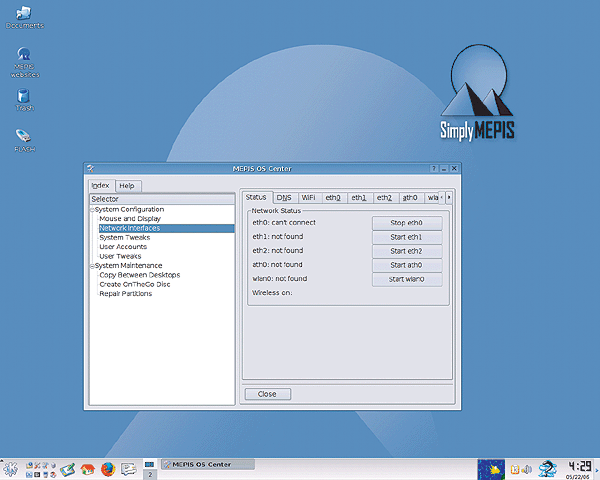Click the Start ath0 button
The width and height of the screenshot is (600, 480).
407,265
